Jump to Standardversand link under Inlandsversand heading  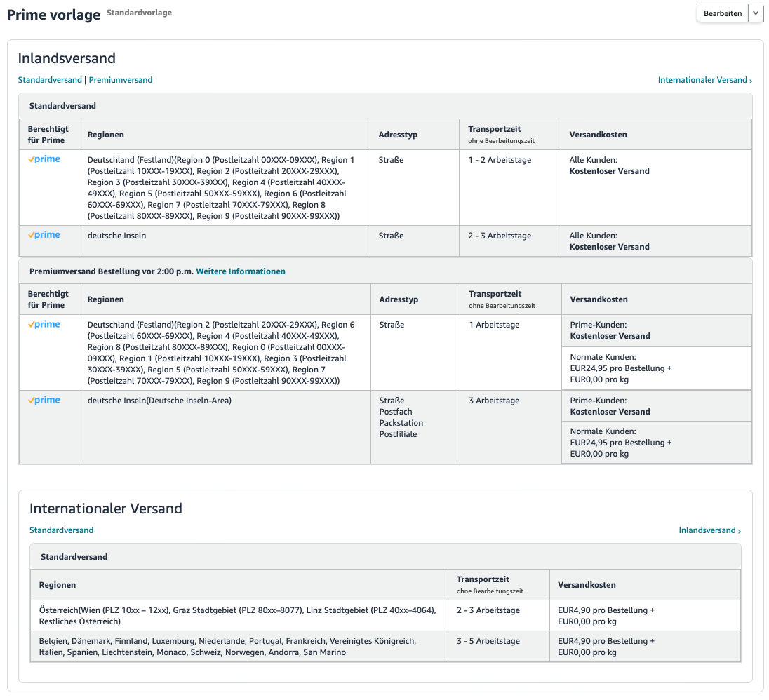tap(50, 80)
